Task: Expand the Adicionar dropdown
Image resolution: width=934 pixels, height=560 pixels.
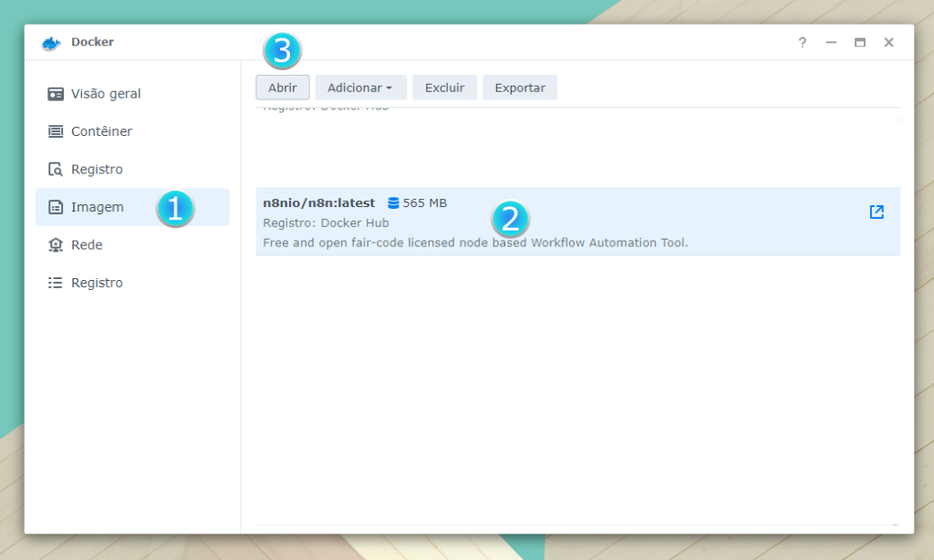Action: 359,88
